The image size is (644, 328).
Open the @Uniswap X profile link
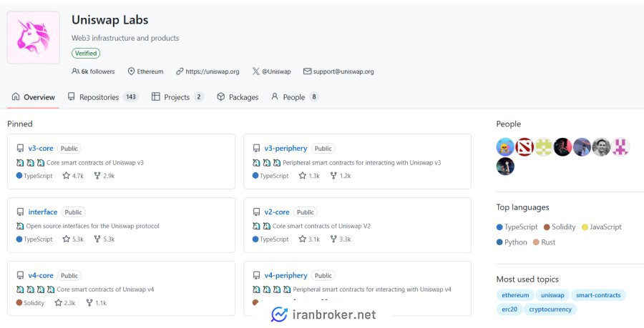point(276,71)
